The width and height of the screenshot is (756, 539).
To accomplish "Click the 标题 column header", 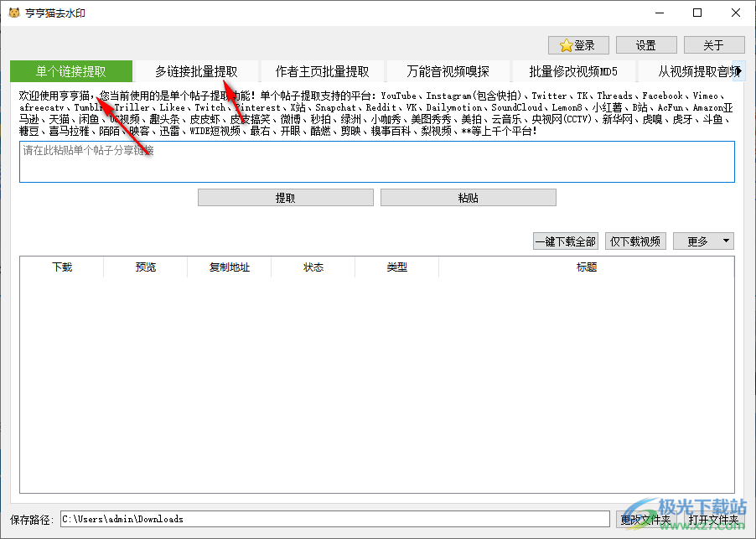I will [x=587, y=267].
